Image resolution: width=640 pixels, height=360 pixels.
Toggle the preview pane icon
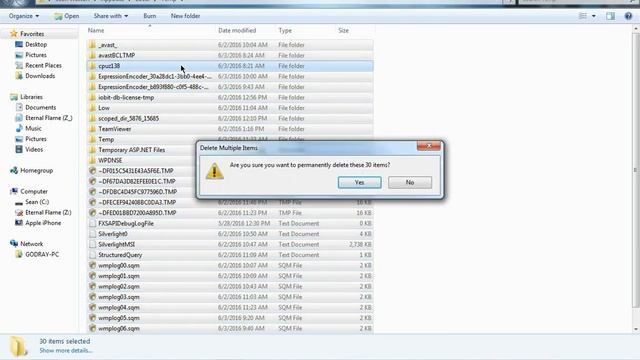coord(610,16)
